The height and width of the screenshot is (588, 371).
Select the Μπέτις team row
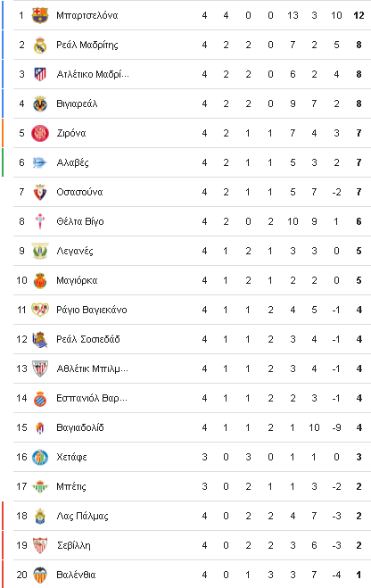pos(192,486)
